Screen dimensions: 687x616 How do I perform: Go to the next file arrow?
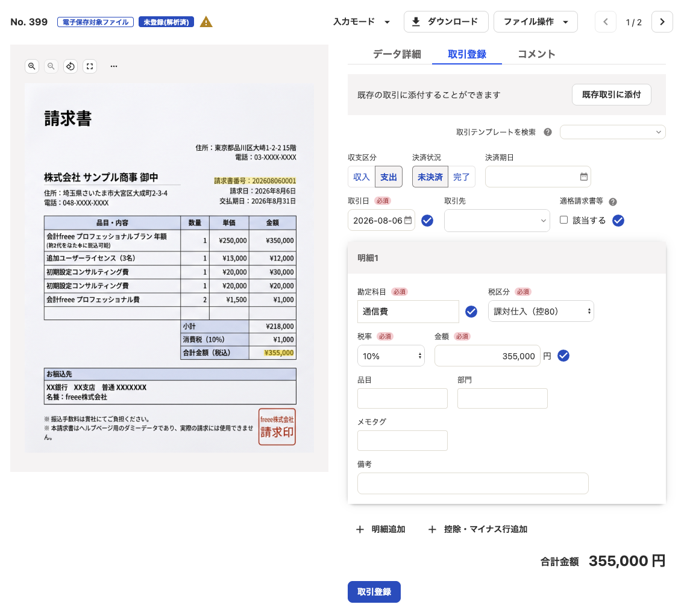662,22
